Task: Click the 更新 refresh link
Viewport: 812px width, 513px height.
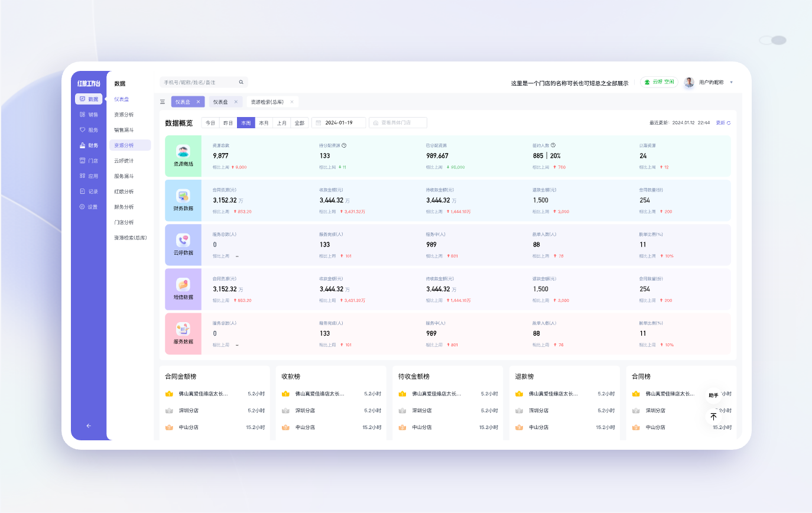Action: 720,123
